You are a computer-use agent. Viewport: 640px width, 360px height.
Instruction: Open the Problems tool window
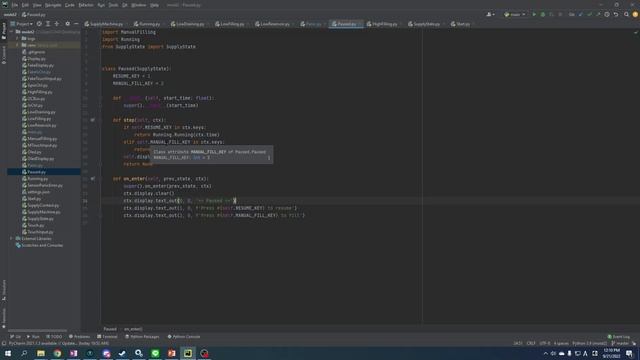[x=79, y=337]
